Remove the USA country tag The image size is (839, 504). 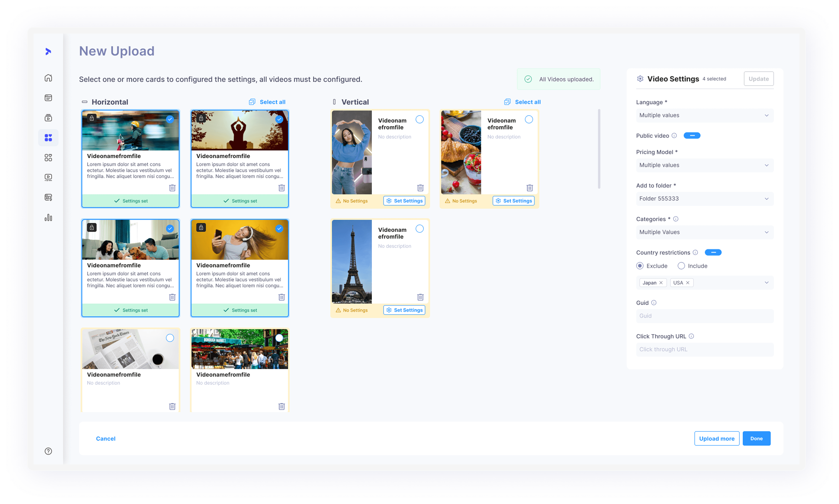(x=688, y=283)
